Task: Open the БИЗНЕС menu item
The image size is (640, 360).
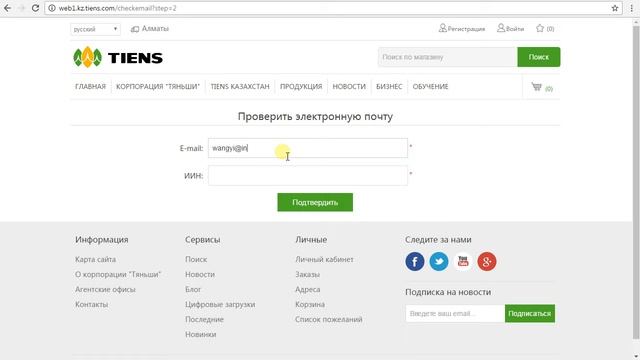Action: click(x=389, y=87)
